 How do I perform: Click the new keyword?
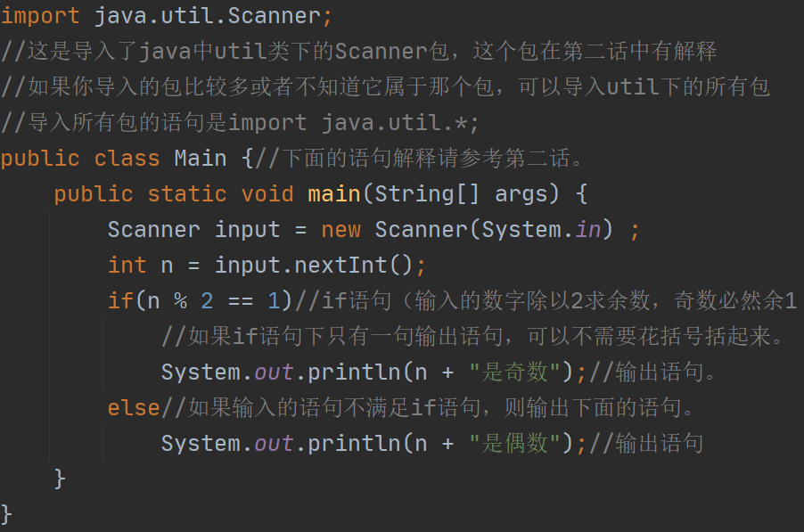coord(340,230)
